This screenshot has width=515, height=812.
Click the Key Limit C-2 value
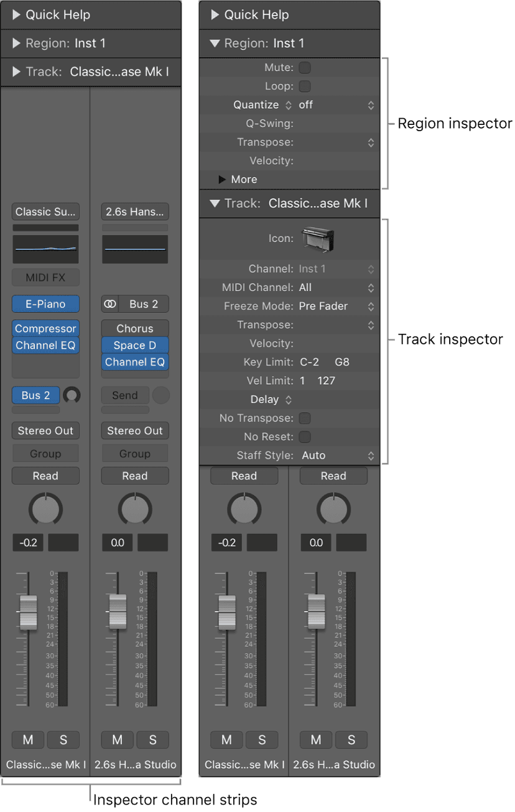[x=309, y=362]
